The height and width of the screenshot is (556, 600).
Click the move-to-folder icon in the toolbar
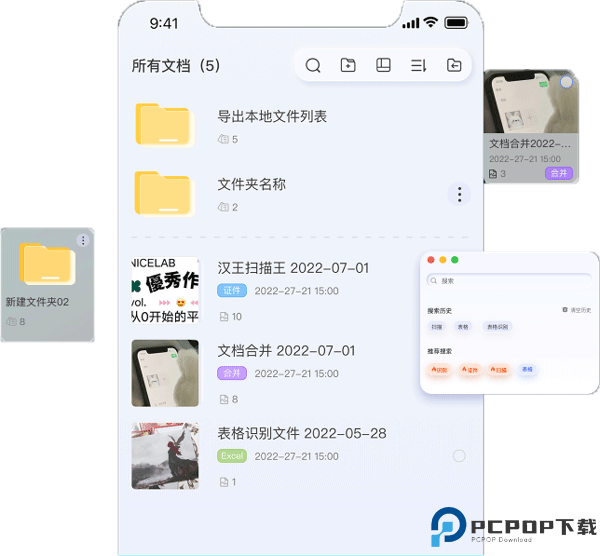(454, 66)
